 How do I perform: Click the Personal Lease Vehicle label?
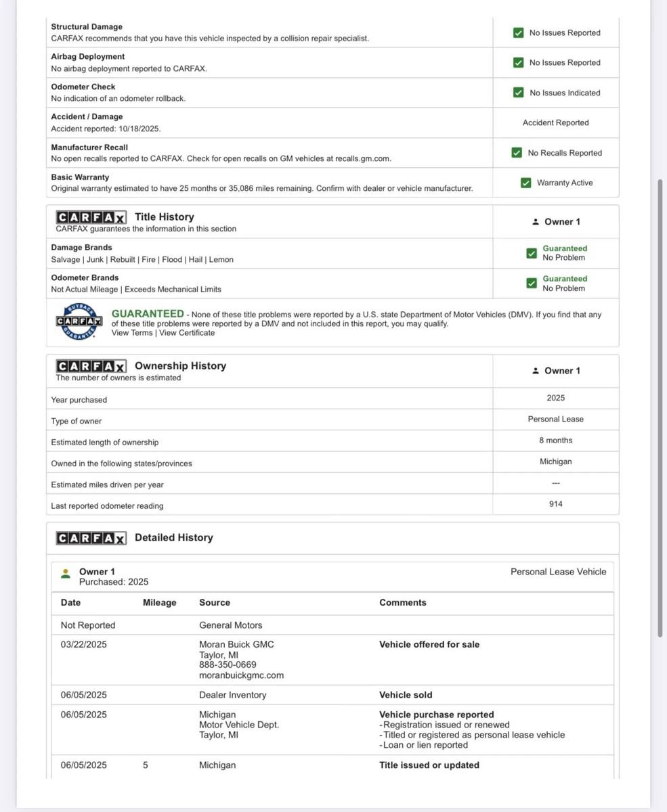pos(559,572)
